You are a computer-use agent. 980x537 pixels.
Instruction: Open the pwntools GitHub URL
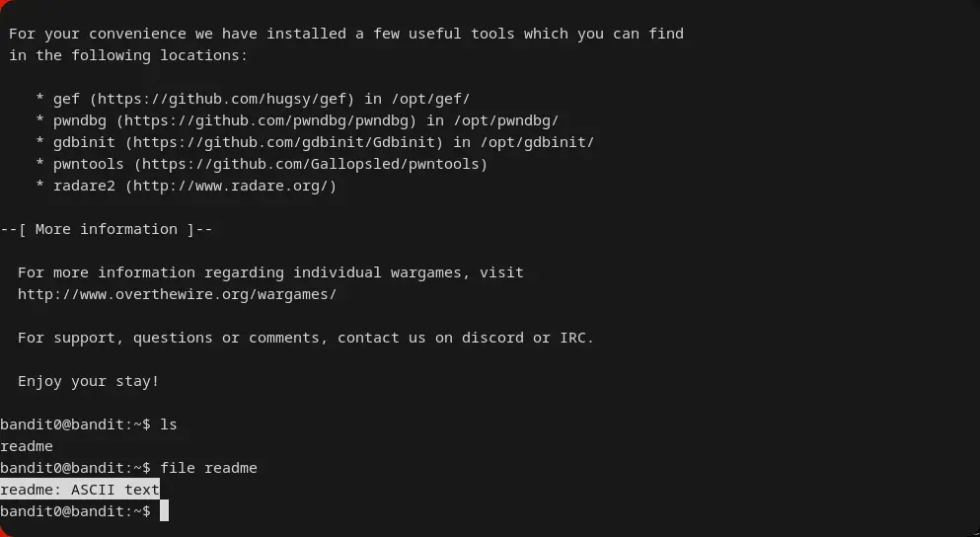pyautogui.click(x=311, y=164)
